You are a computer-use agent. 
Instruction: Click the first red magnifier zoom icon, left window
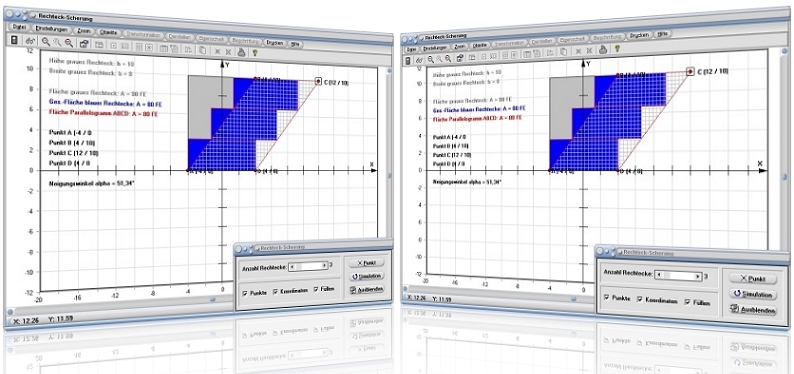[46, 41]
